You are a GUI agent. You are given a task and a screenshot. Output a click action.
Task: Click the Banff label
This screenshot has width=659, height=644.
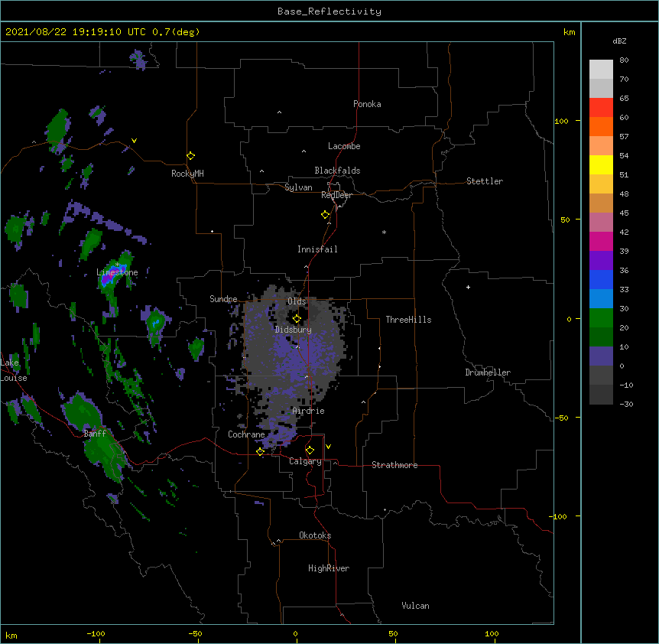(95, 434)
